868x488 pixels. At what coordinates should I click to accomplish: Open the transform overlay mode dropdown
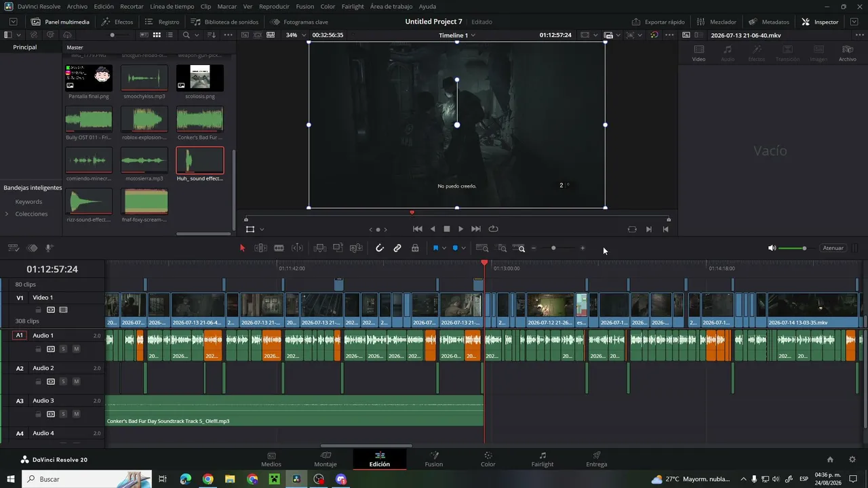click(x=262, y=229)
